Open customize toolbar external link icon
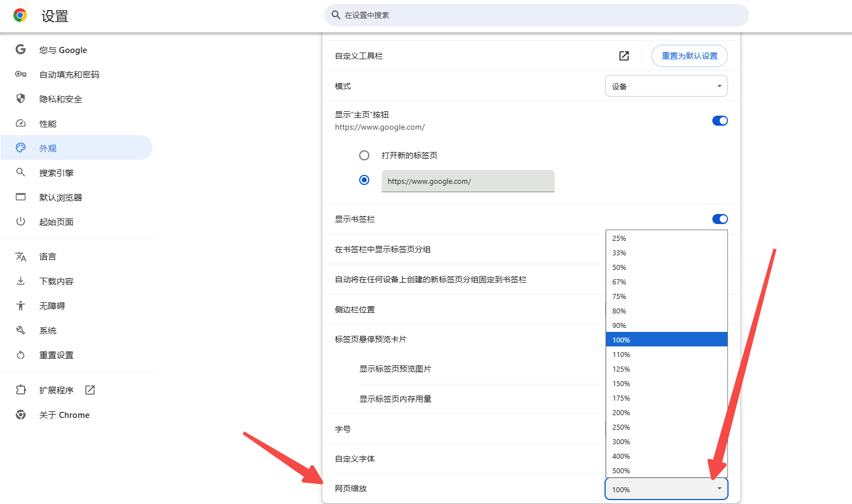Screen dimensions: 852x504 pyautogui.click(x=624, y=56)
